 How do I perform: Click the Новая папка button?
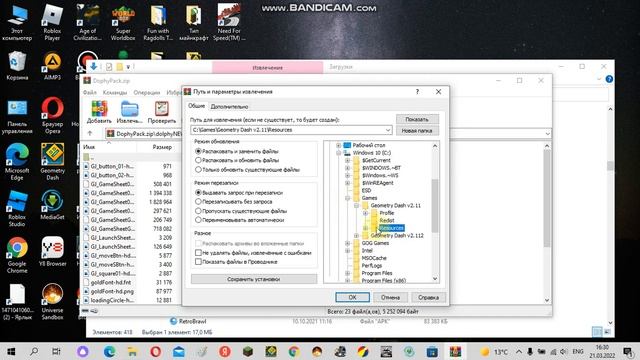point(417,131)
